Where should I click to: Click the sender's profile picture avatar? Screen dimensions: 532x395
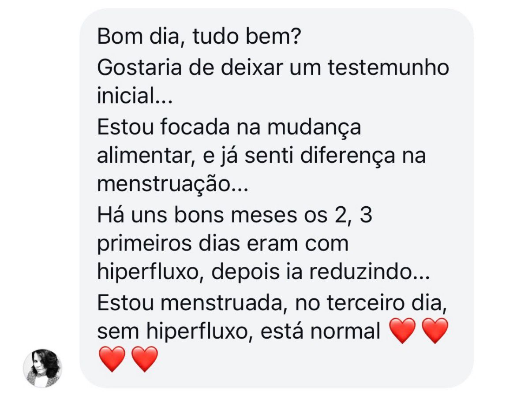pos(42,368)
